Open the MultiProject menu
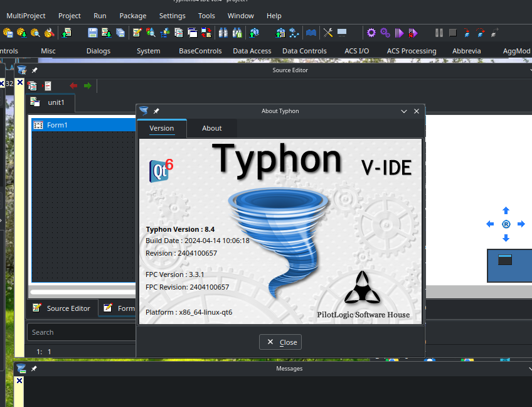This screenshot has height=407, width=532. pyautogui.click(x=26, y=16)
